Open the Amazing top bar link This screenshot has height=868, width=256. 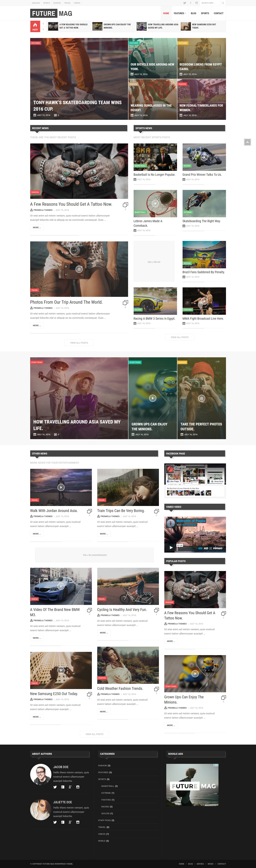[x=36, y=3]
